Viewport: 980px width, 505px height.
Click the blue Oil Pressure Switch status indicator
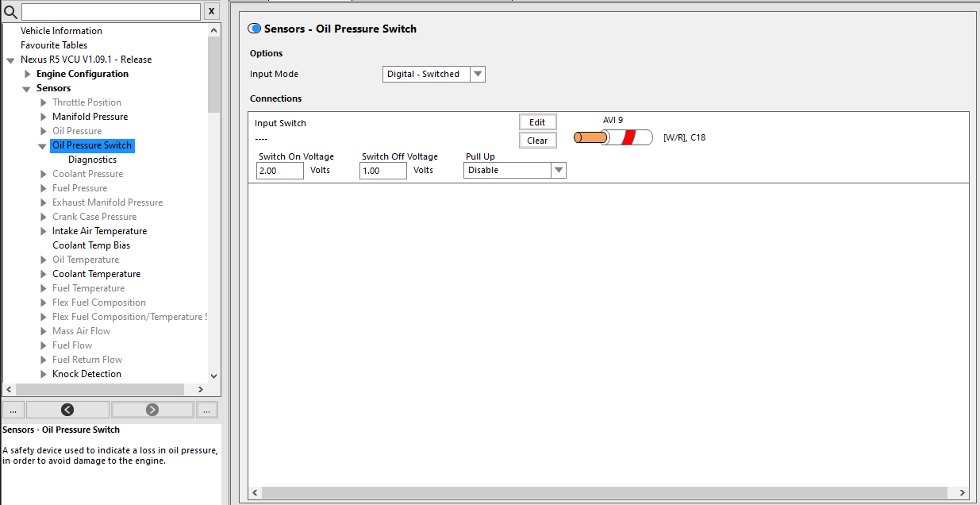[255, 29]
